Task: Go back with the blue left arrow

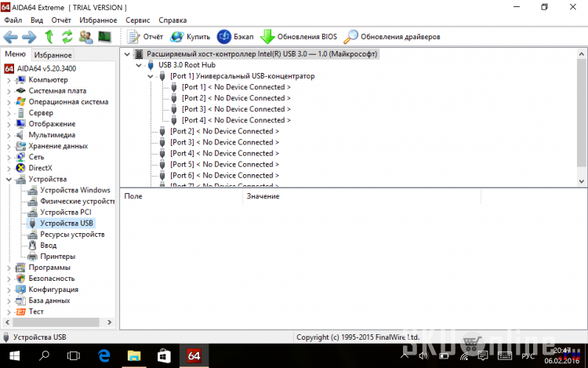Action: point(10,37)
